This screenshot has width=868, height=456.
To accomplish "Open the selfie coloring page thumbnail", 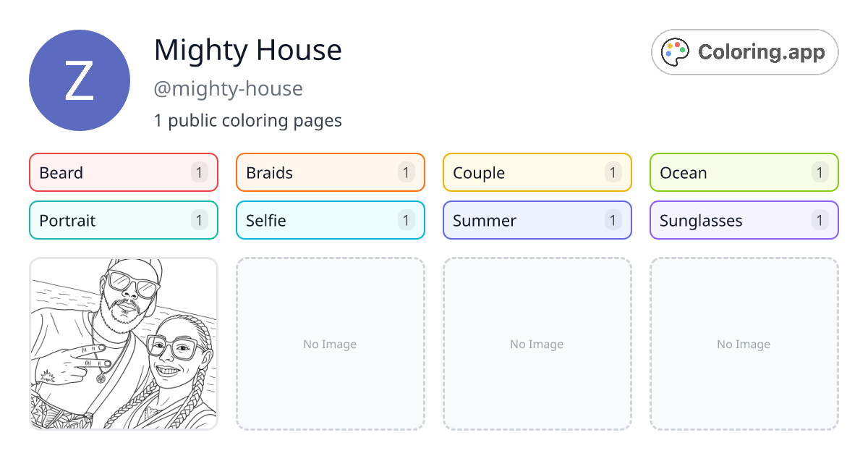I will pyautogui.click(x=123, y=344).
